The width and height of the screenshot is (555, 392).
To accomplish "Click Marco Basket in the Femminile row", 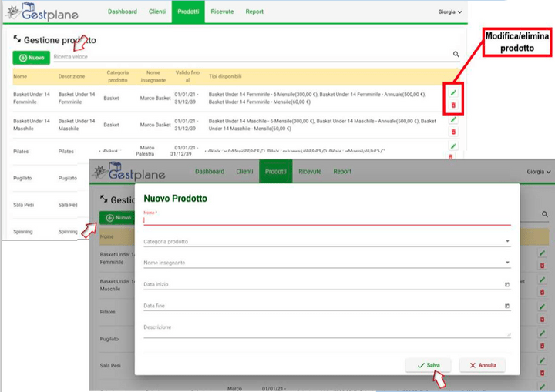I will 156,99.
